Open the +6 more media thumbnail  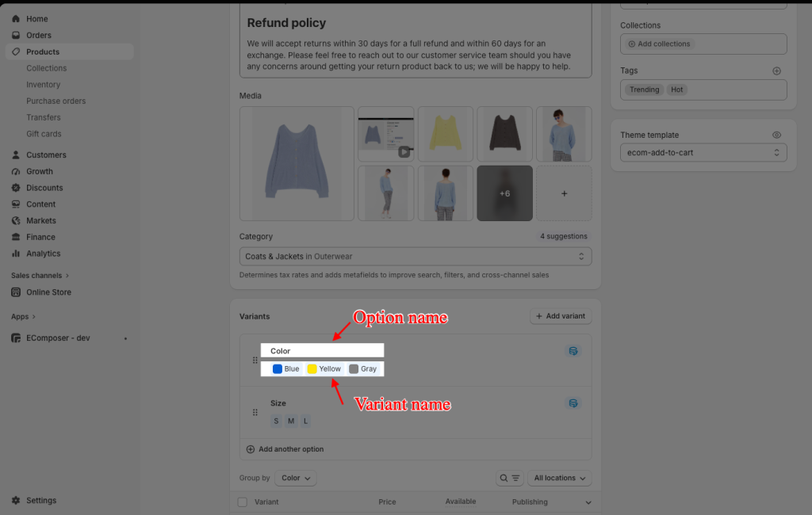coord(504,193)
